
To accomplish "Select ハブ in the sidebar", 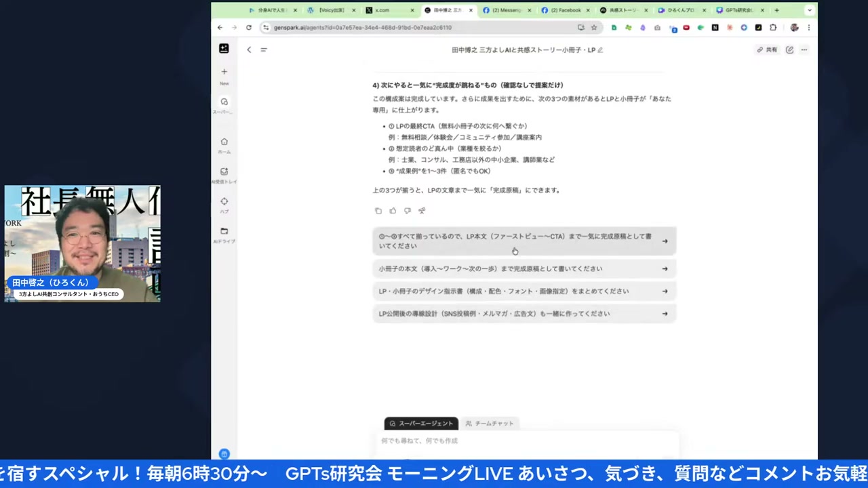I will pyautogui.click(x=224, y=201).
